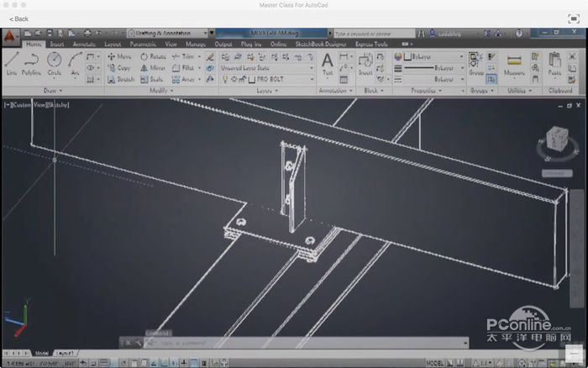Image resolution: width=588 pixels, height=368 pixels.
Task: Click the Plot print icon in Quick Access
Action: [x=87, y=33]
